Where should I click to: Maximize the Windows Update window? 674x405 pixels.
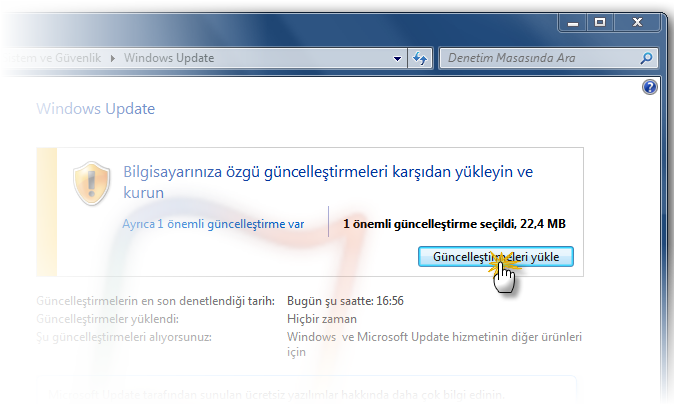600,23
